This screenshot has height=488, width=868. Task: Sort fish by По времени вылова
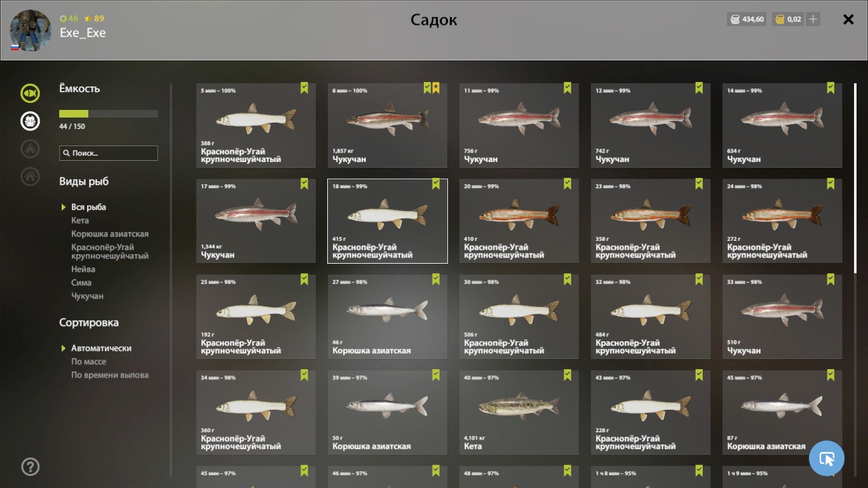point(110,375)
